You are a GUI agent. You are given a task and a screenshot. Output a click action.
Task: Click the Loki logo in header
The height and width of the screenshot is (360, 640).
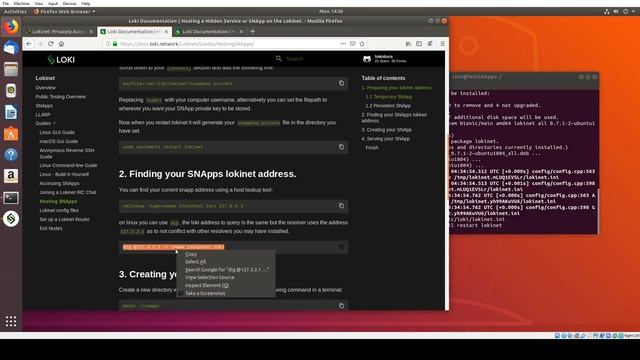[x=61, y=60]
